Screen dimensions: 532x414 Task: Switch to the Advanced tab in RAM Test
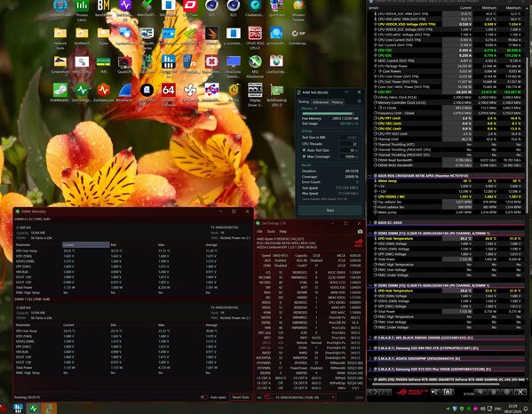[x=321, y=102]
